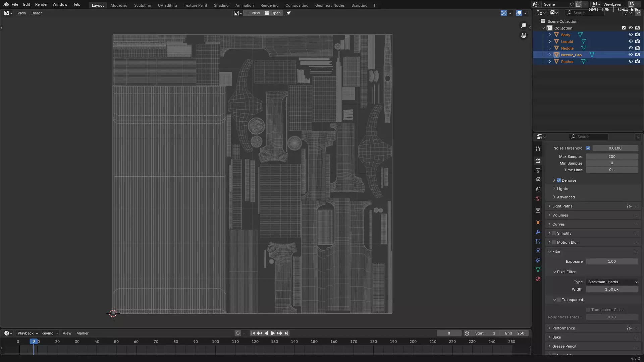The image size is (644, 362).
Task: Click the Exposure value slider
Action: 612,261
